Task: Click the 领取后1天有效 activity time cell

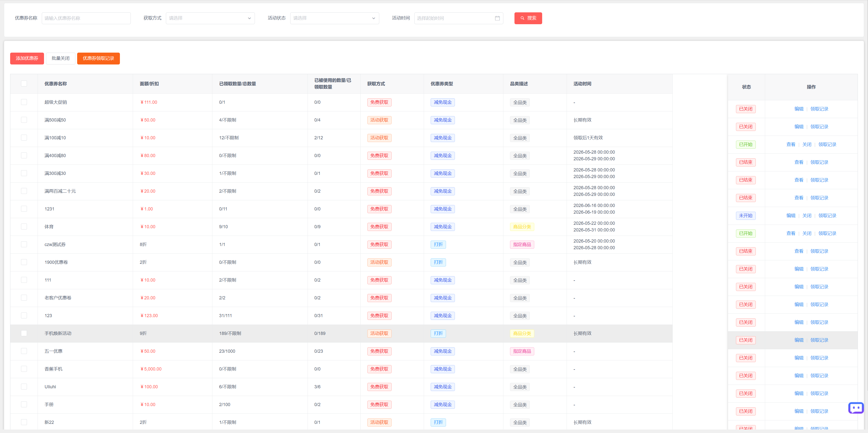Action: pyautogui.click(x=588, y=138)
